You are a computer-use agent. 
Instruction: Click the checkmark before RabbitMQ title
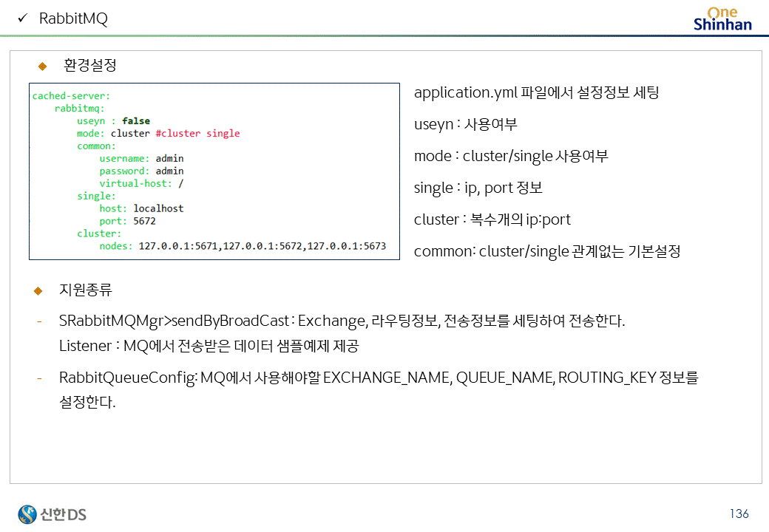pyautogui.click(x=23, y=18)
